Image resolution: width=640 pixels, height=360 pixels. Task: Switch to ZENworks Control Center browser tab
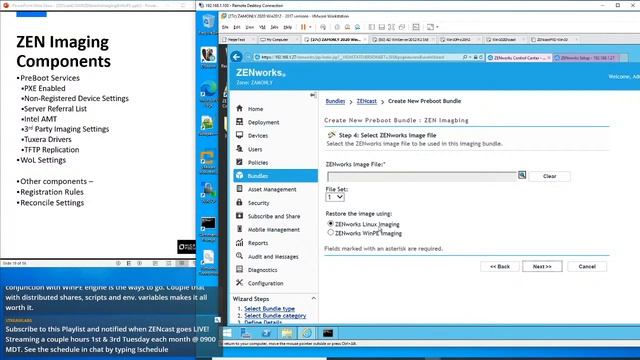click(x=518, y=58)
